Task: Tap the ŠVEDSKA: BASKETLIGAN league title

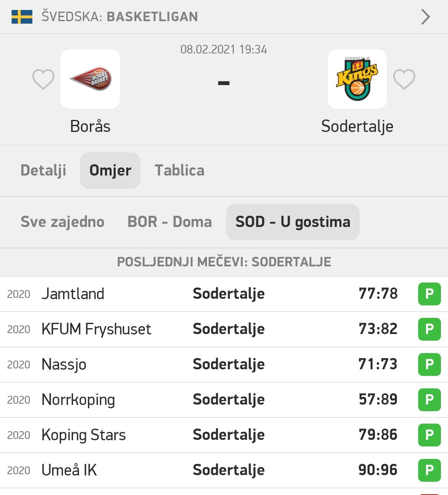Action: click(120, 17)
